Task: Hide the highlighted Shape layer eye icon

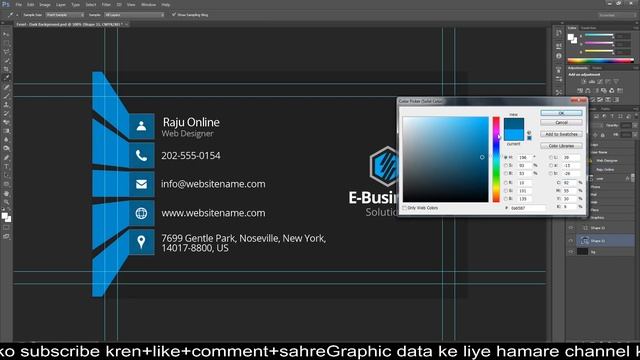Action: click(571, 241)
